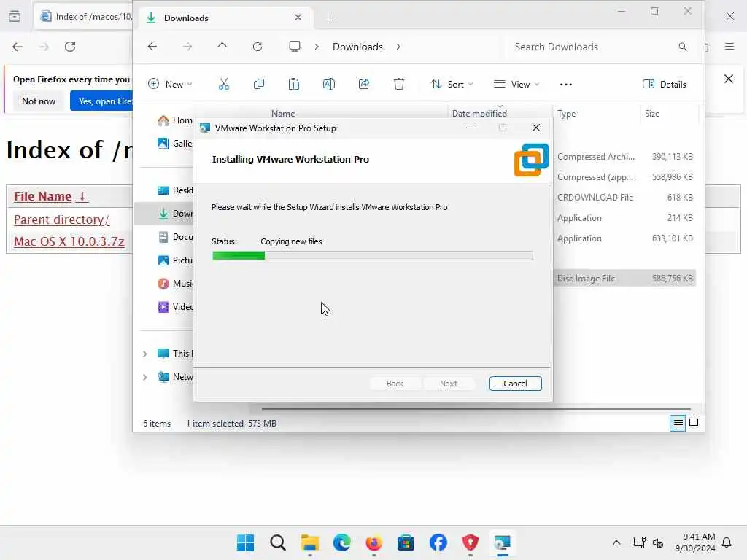747x560 pixels.
Task: Click the Explorer horizontal scrollbar
Action: click(476, 408)
